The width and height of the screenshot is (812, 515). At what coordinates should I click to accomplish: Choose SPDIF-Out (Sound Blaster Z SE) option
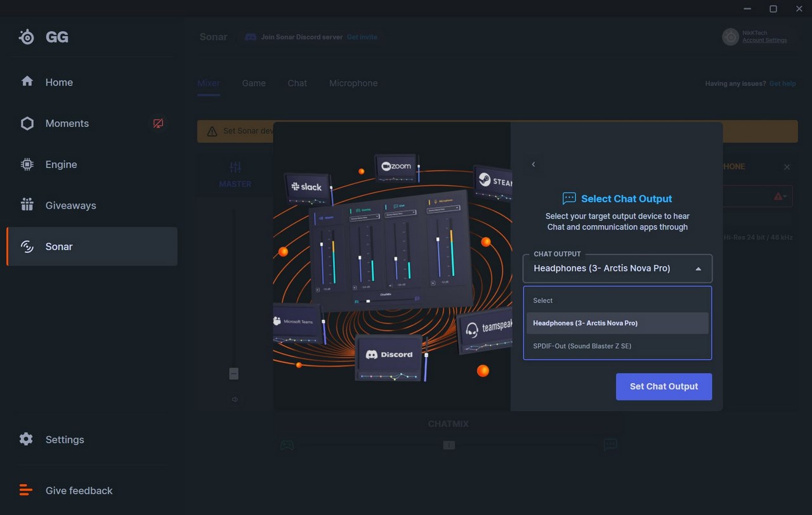click(617, 346)
